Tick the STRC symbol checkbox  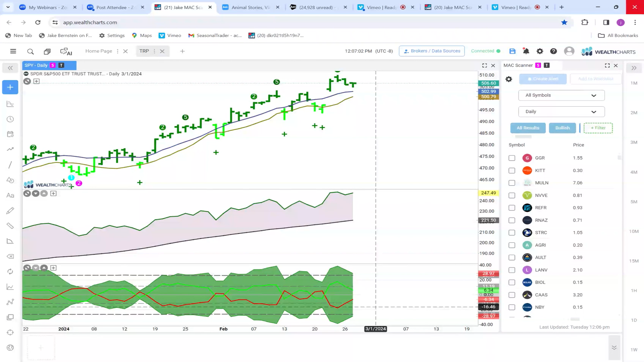[512, 233]
